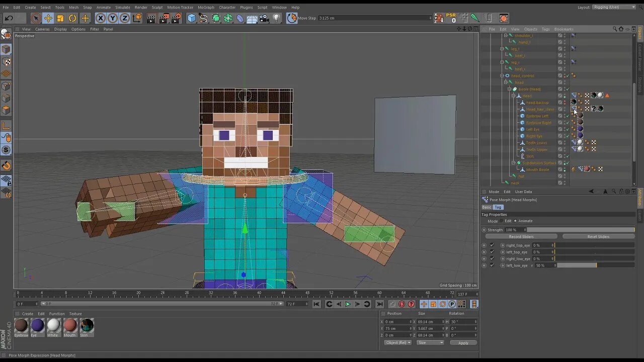This screenshot has height=362, width=644.
Task: Switch to the Basic tab
Action: pyautogui.click(x=487, y=207)
